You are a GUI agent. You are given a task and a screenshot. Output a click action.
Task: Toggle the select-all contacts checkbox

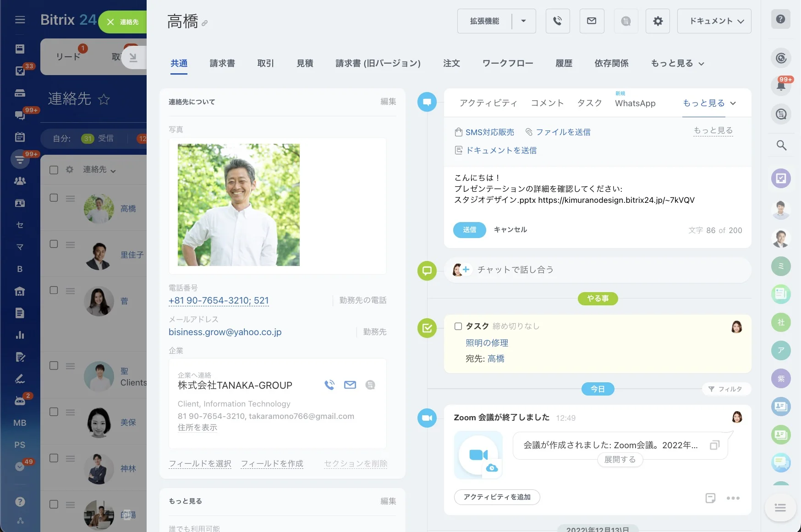tap(54, 170)
